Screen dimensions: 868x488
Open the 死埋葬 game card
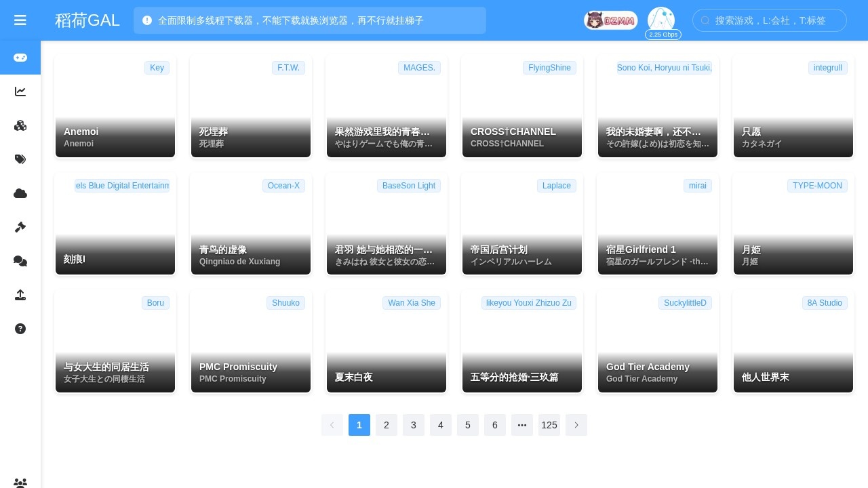(251, 106)
